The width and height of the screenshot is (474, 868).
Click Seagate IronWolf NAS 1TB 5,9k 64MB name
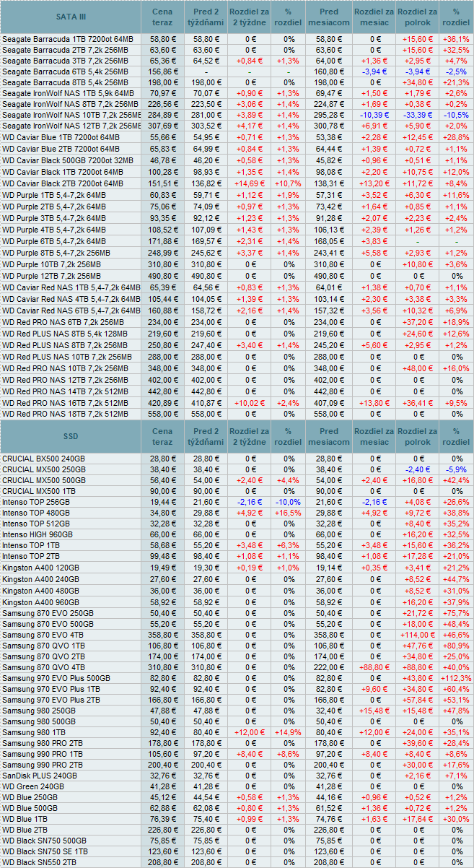(68, 93)
